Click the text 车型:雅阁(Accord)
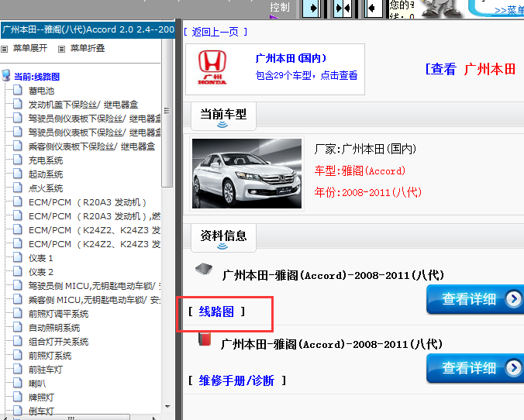This screenshot has height=420, width=524. tap(360, 170)
